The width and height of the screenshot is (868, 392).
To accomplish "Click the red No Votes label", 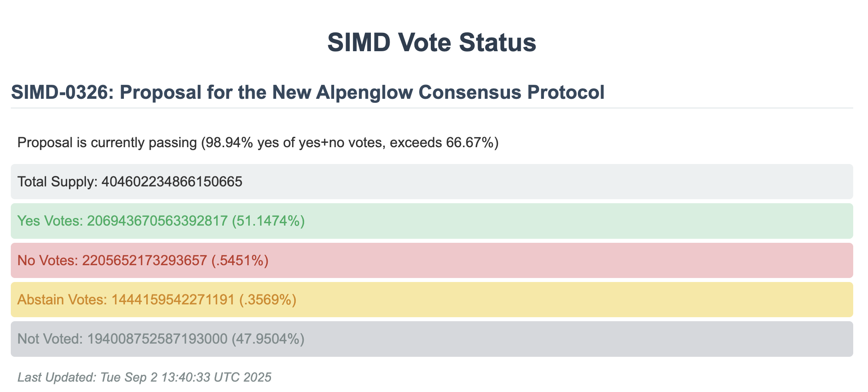I will (x=48, y=260).
